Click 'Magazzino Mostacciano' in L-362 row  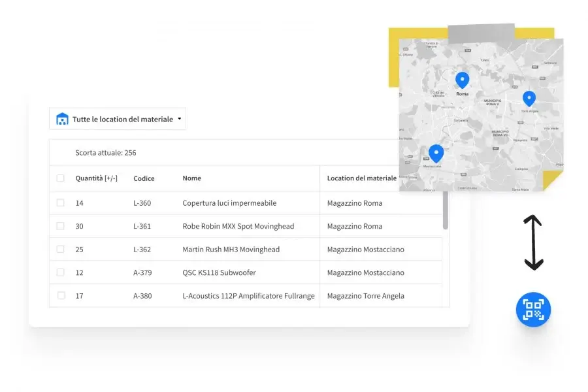click(x=366, y=250)
